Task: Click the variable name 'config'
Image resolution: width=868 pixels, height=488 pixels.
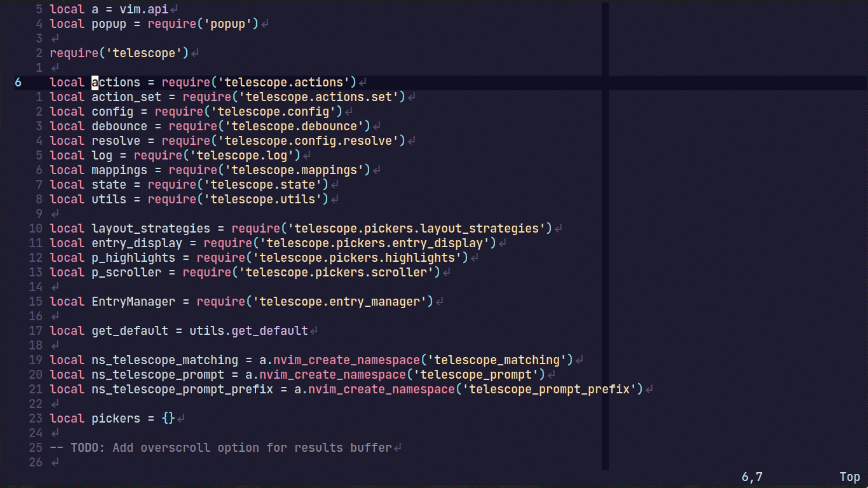Action: pos(112,112)
